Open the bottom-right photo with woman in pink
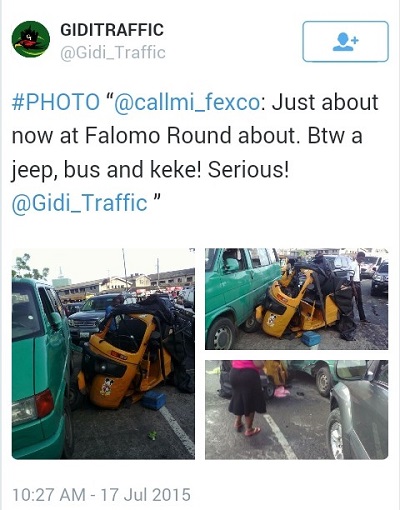This screenshot has height=510, width=400. (296, 410)
